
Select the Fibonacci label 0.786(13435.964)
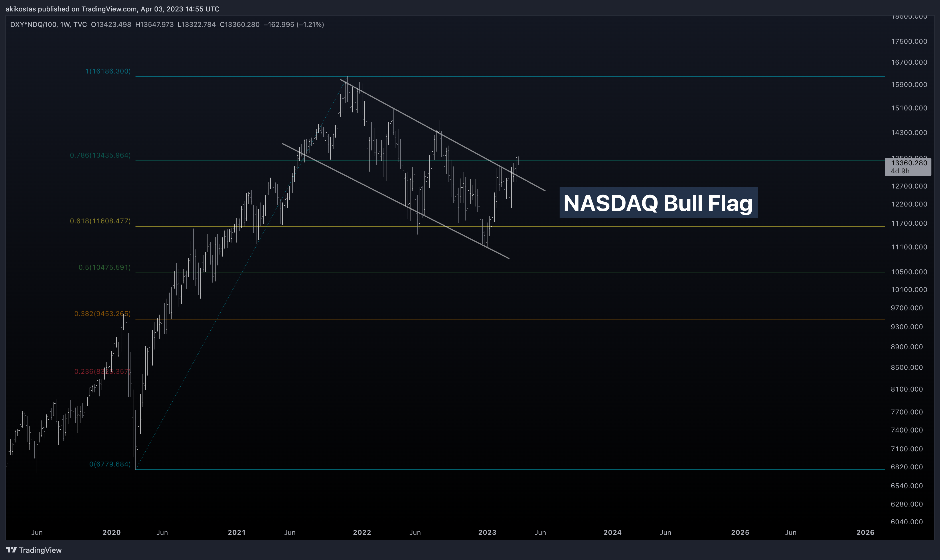[100, 155]
